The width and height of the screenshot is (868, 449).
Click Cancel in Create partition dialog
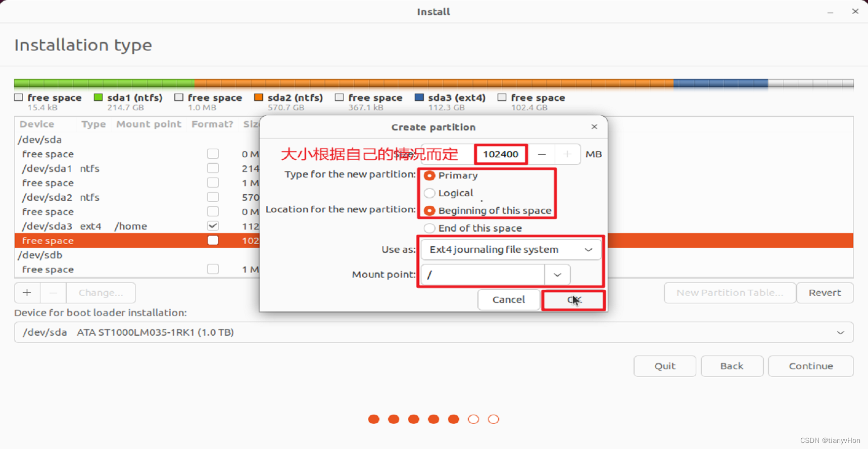pos(509,300)
